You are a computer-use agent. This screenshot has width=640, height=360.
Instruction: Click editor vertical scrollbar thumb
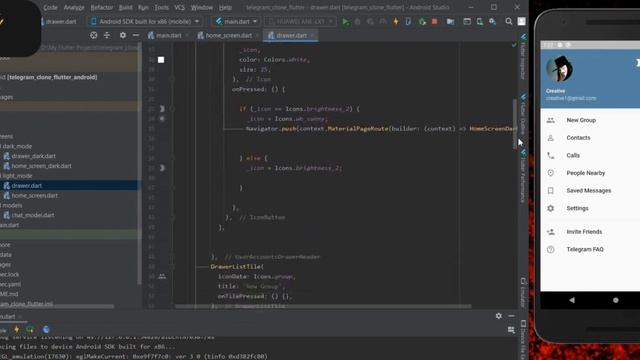(x=515, y=124)
